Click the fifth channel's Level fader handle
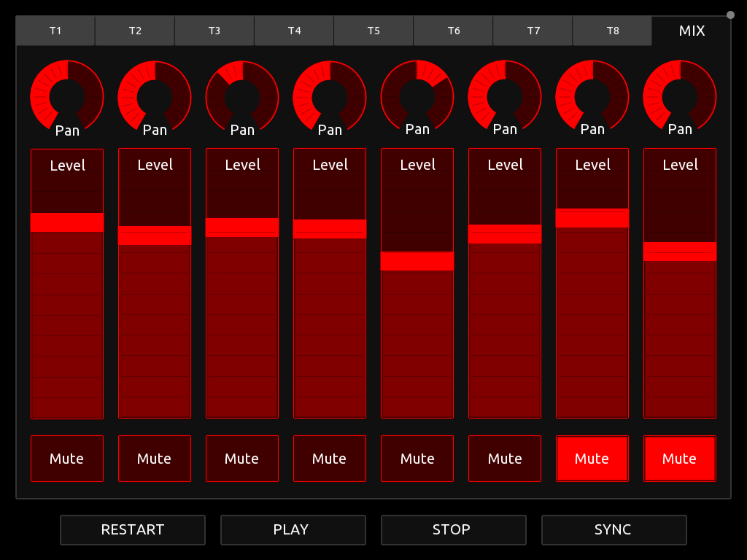This screenshot has width=747, height=560. coord(417,261)
